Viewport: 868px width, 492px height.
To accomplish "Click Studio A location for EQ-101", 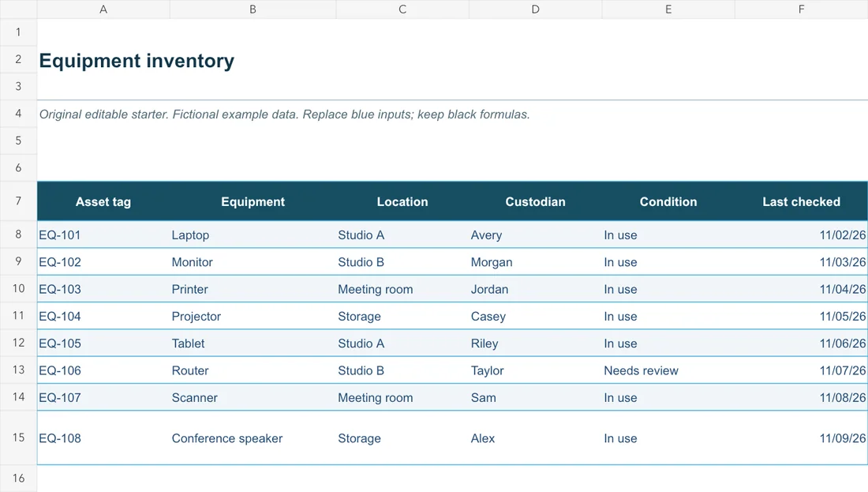I will (x=402, y=235).
